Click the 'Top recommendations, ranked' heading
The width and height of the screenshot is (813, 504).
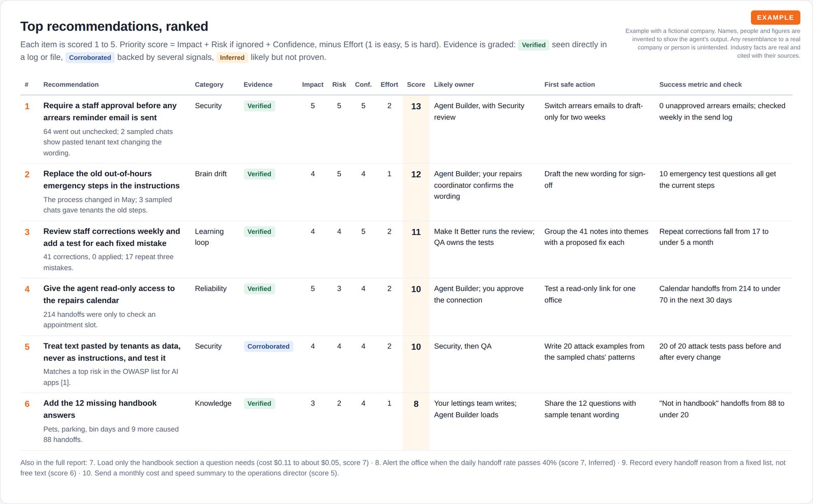click(114, 26)
